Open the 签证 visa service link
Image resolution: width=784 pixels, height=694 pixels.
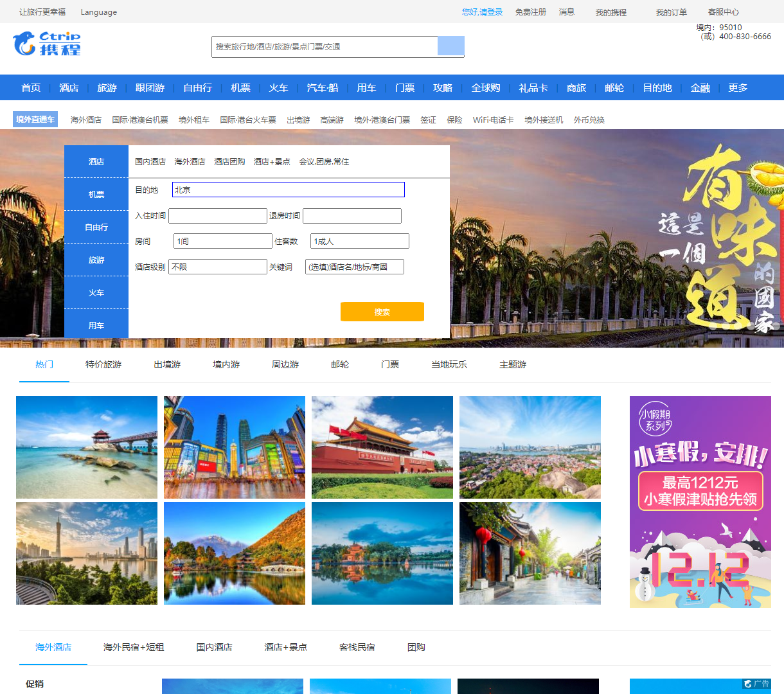428,119
